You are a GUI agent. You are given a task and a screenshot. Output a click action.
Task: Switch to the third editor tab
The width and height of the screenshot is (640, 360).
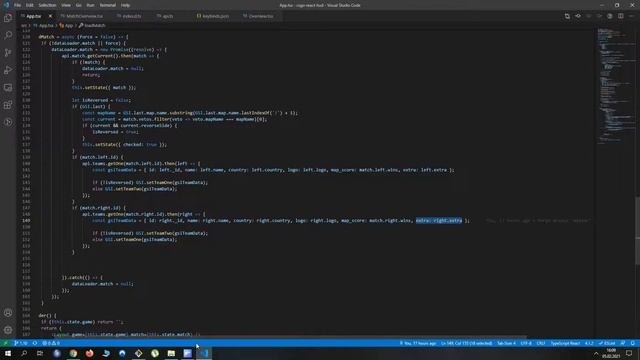131,16
